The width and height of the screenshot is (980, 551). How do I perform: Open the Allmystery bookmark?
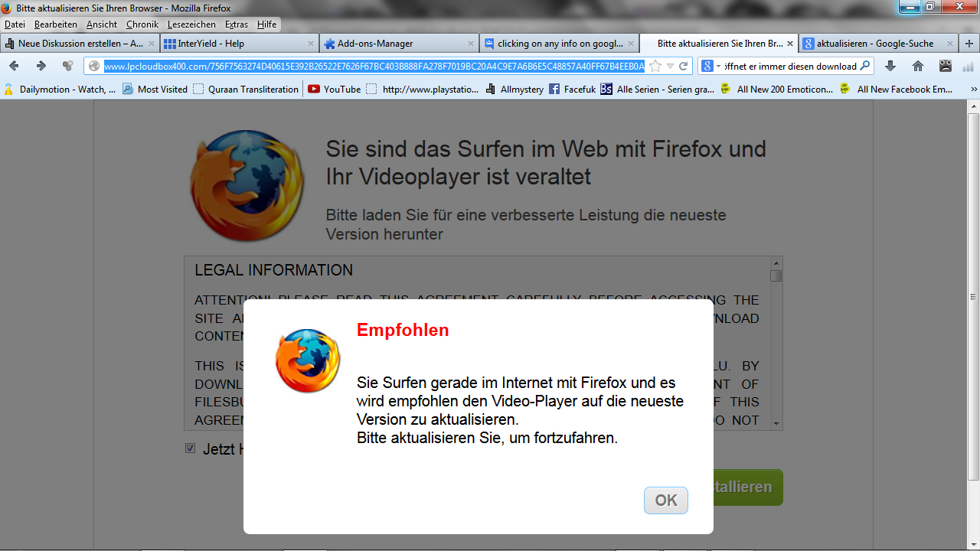click(x=514, y=89)
